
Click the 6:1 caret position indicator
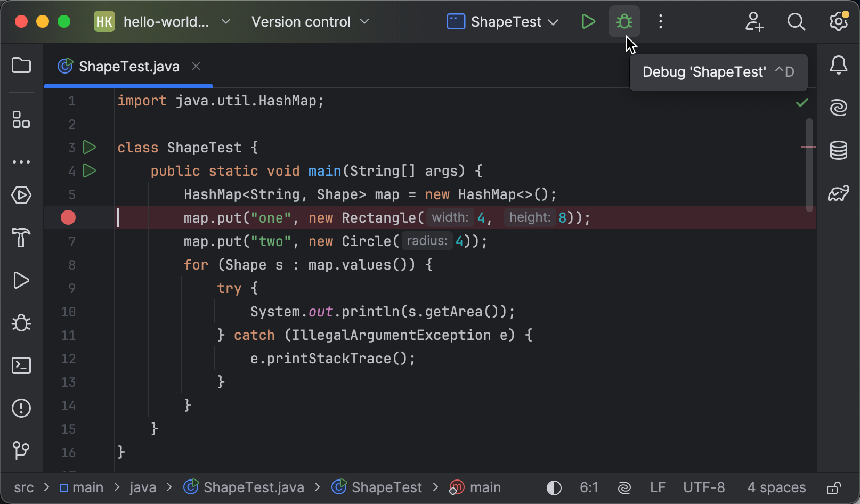click(x=589, y=487)
